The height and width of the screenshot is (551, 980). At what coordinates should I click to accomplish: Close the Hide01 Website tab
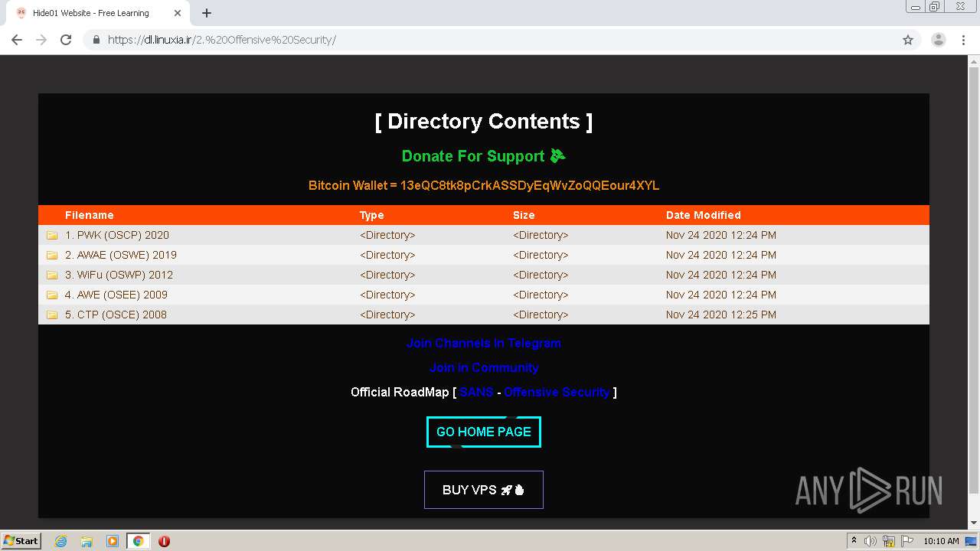(x=178, y=13)
